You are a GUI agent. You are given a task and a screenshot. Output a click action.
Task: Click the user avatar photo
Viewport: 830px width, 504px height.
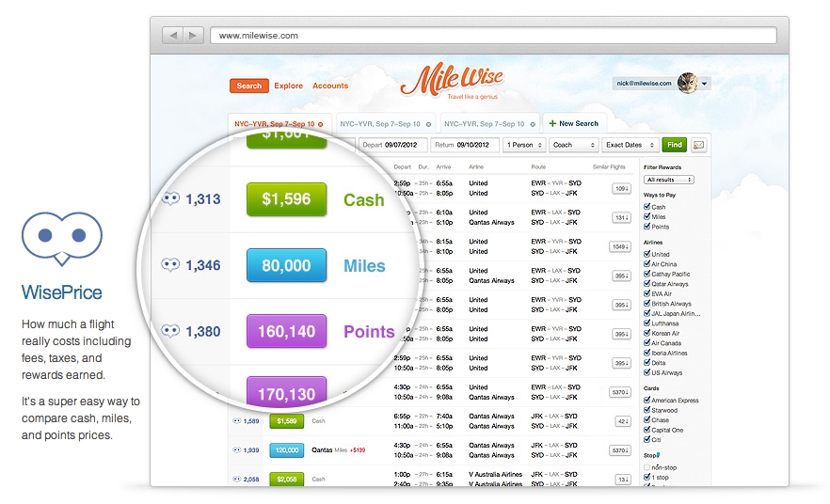tap(687, 83)
